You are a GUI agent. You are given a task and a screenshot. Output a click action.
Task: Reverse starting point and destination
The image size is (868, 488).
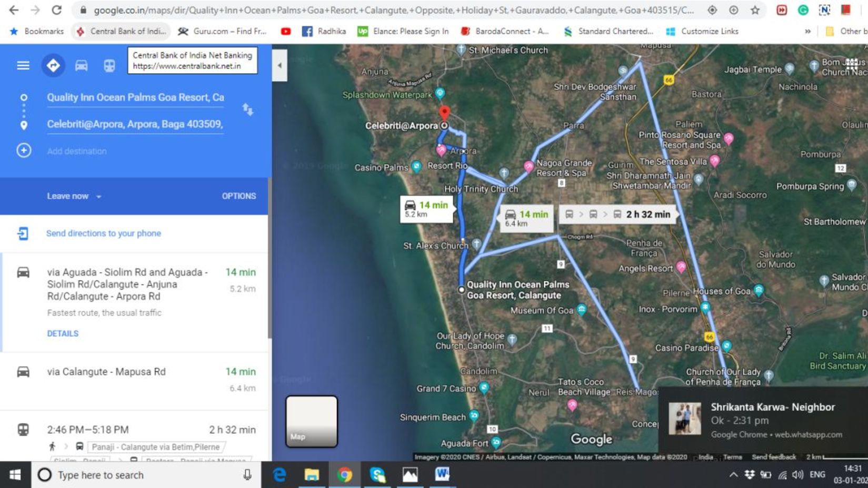[247, 109]
